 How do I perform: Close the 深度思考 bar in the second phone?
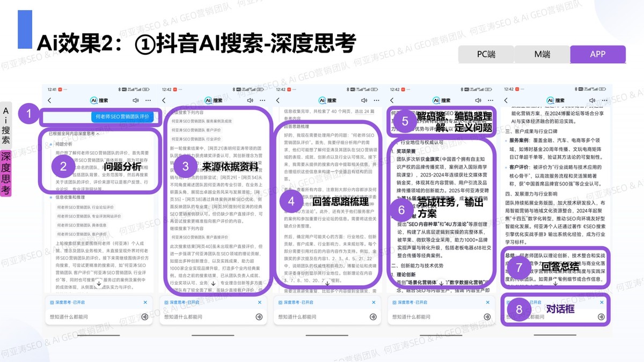click(x=260, y=302)
